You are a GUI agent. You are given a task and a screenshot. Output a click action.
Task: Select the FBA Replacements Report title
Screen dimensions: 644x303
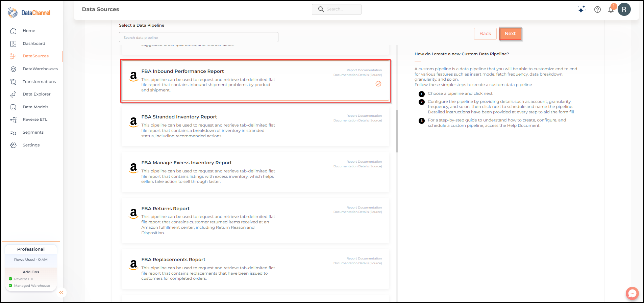(173, 259)
